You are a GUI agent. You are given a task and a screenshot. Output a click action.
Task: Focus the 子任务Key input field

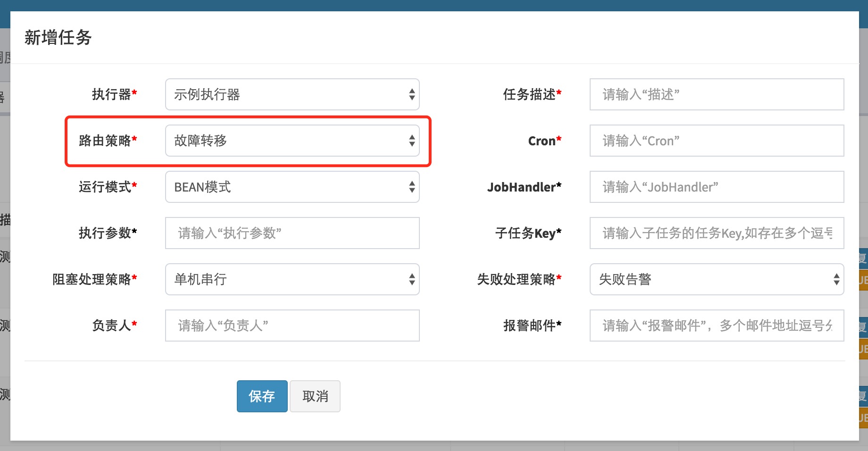pos(717,233)
